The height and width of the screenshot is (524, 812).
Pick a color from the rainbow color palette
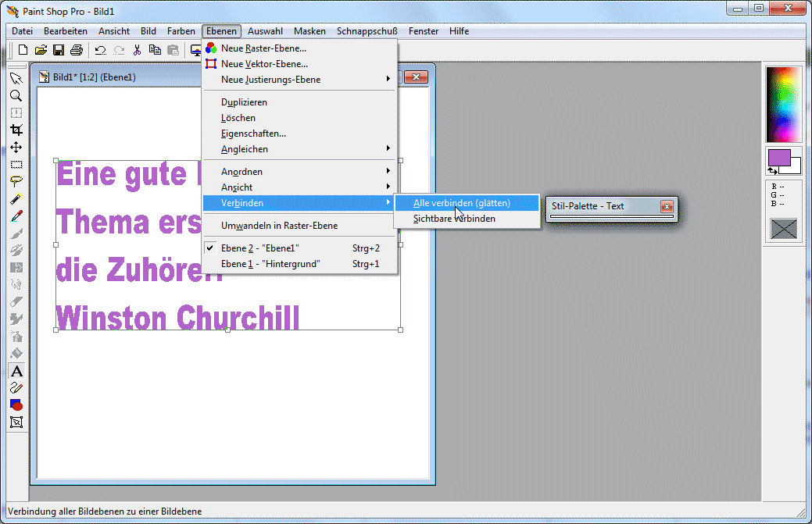click(x=784, y=104)
